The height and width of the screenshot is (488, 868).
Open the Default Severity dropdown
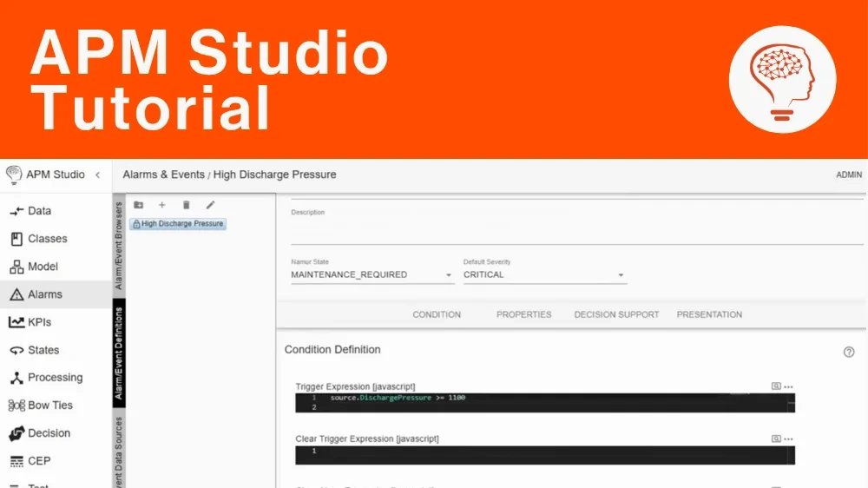pos(545,274)
